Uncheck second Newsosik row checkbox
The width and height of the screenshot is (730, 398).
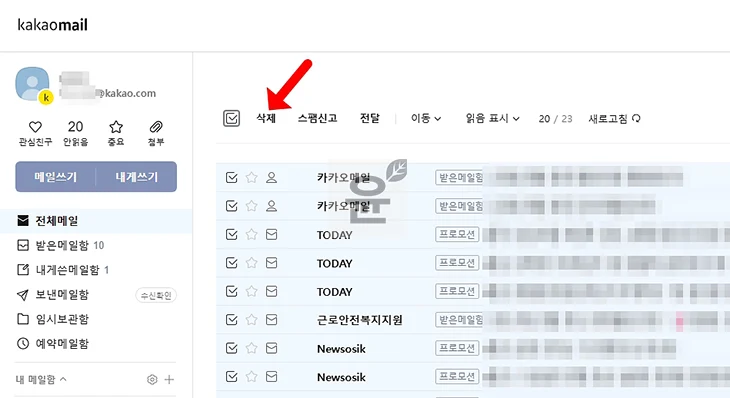click(231, 376)
